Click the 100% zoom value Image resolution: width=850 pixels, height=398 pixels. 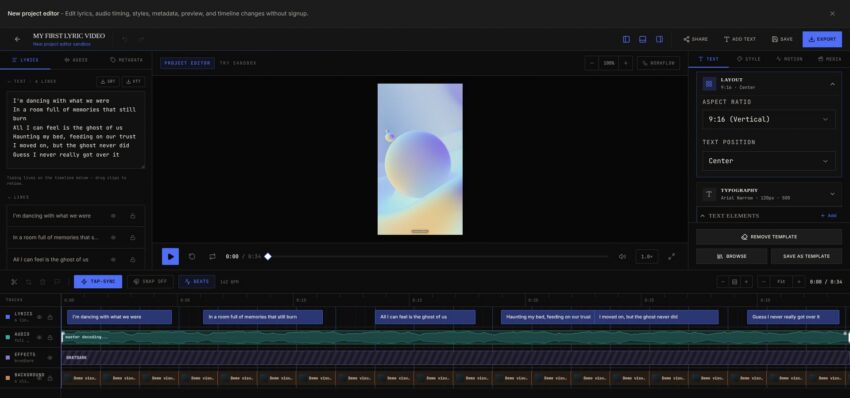(609, 63)
